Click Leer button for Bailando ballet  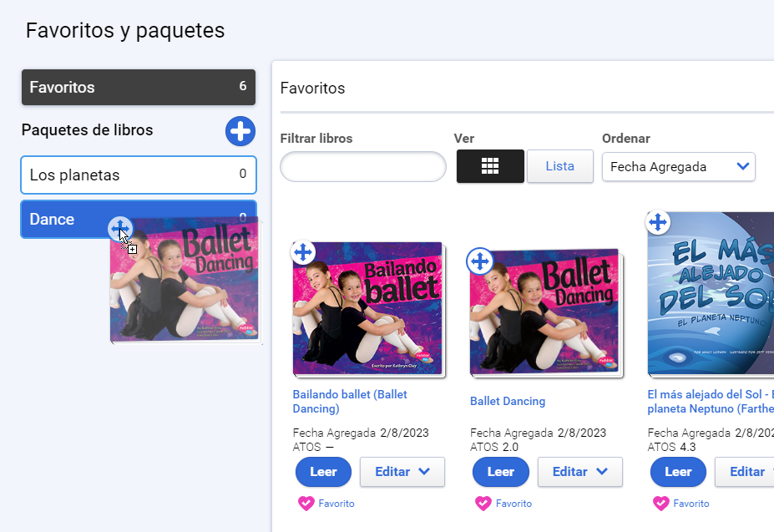click(323, 472)
